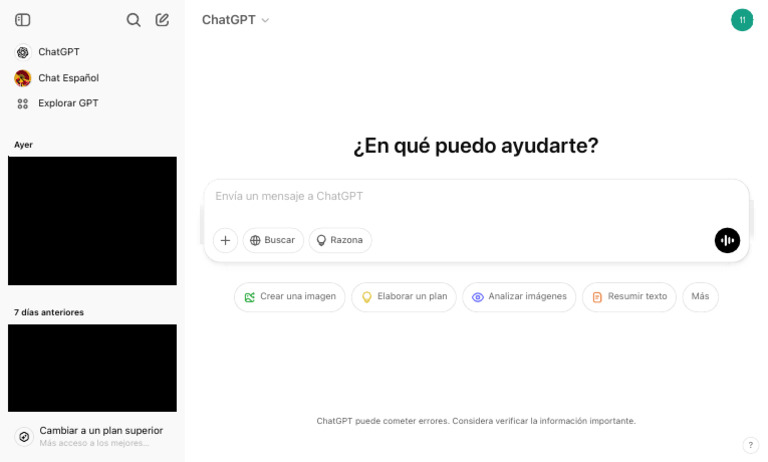The width and height of the screenshot is (768, 462).
Task: Click the 'ChatGPT puede cometer errores' disclaimer
Action: click(476, 421)
